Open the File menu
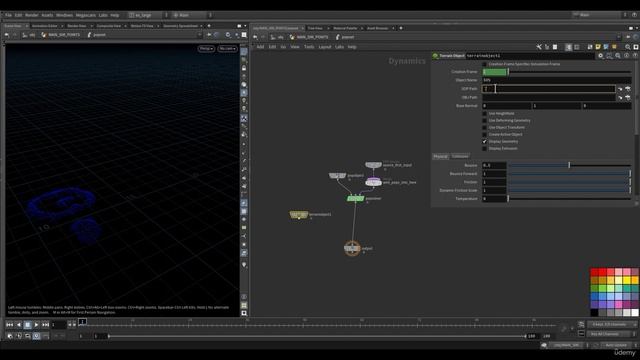Screen dimensions: 640x360 8,15
